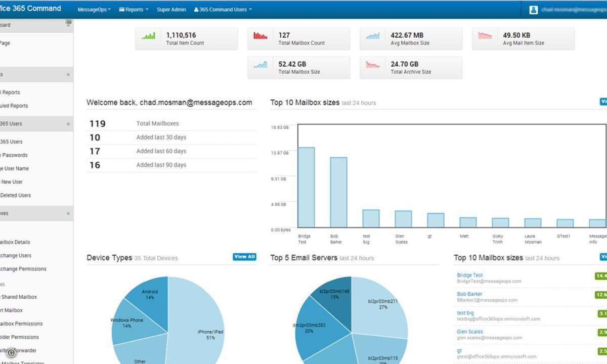Image resolution: width=607 pixels, height=364 pixels.
Task: Select Super Admin in the top navigation
Action: [171, 10]
